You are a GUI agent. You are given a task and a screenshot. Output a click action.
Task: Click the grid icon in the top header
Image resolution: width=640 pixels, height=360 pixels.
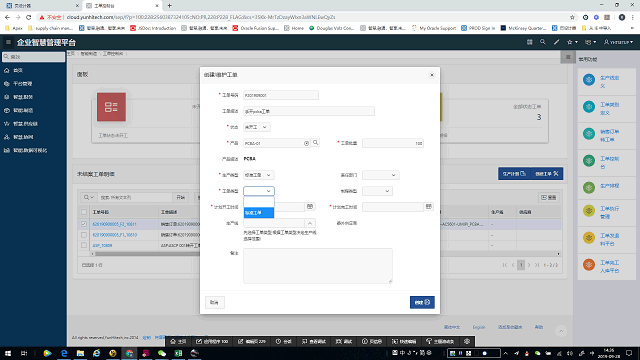point(529,42)
